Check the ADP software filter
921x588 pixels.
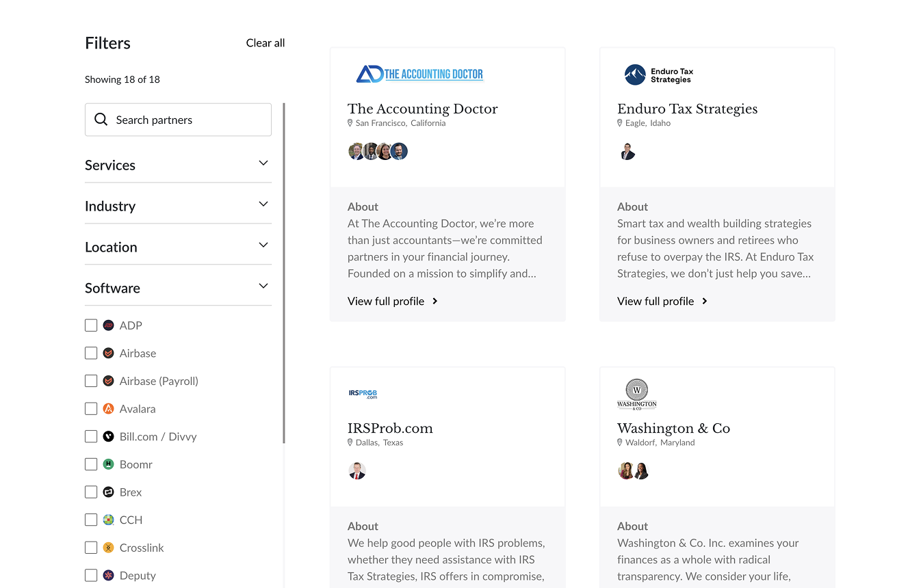(91, 325)
